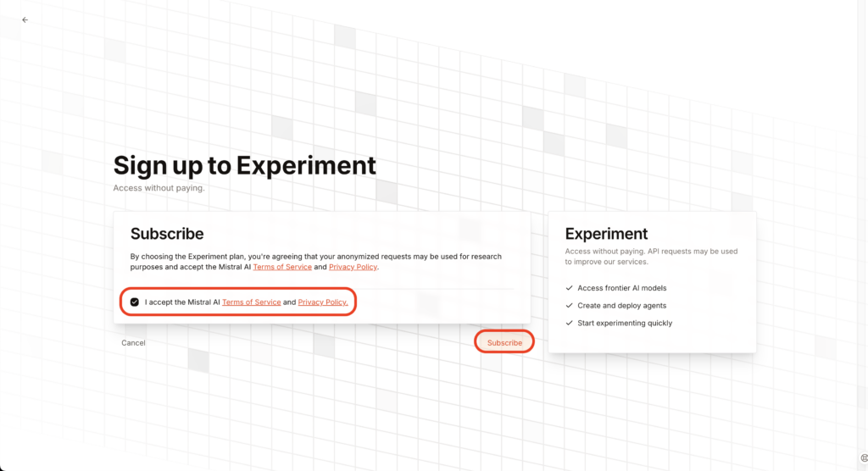Open Privacy Policy link in the paragraph

(353, 267)
